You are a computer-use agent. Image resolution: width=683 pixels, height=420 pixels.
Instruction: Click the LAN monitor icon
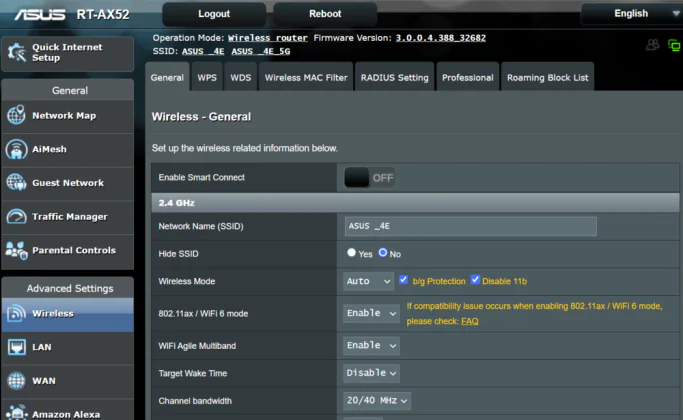17,347
